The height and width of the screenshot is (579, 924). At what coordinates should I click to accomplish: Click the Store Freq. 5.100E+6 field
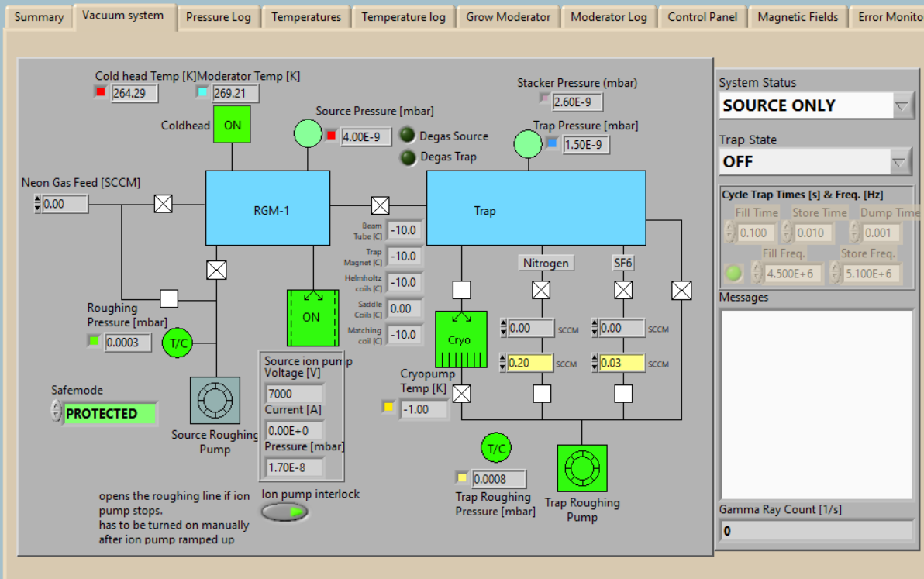coord(871,274)
